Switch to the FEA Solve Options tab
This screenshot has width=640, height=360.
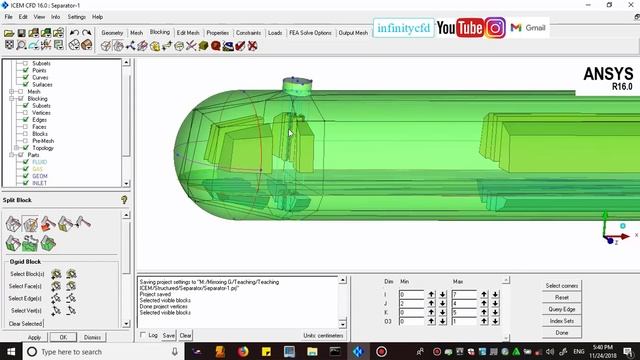(x=310, y=33)
